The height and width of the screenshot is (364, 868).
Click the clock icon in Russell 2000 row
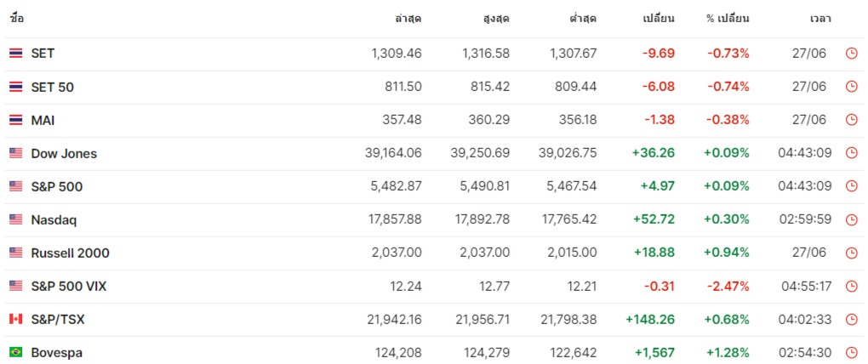tap(851, 253)
